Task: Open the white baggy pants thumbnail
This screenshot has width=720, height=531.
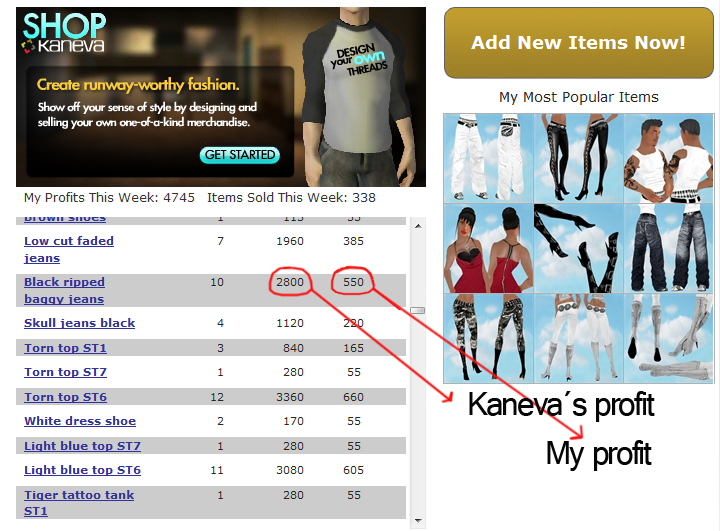Action: [488, 158]
